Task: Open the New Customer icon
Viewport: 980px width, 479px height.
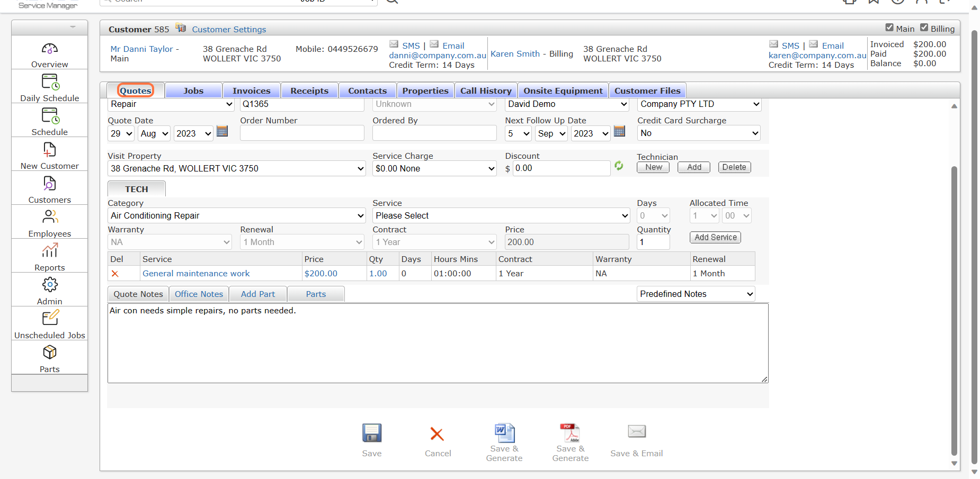Action: click(50, 150)
